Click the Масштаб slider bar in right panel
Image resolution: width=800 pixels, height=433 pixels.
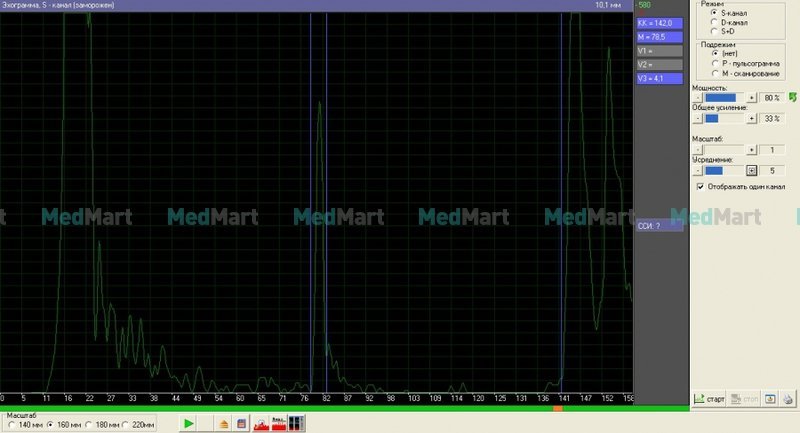(724, 149)
